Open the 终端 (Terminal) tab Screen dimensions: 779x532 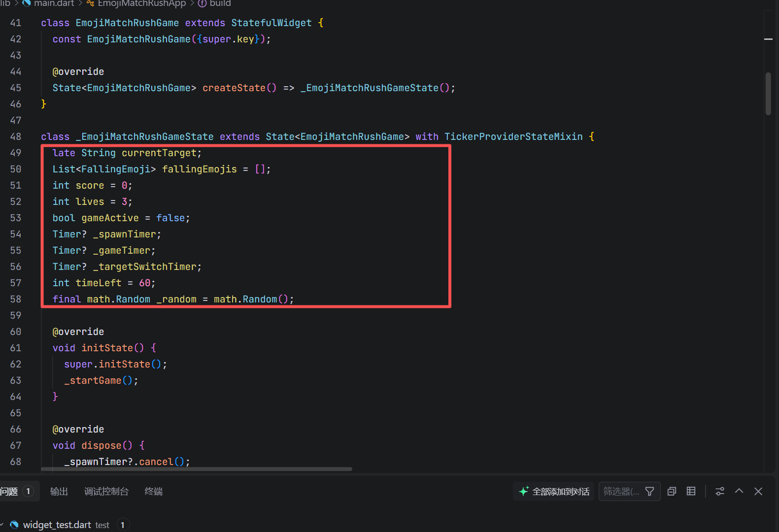pyautogui.click(x=154, y=491)
